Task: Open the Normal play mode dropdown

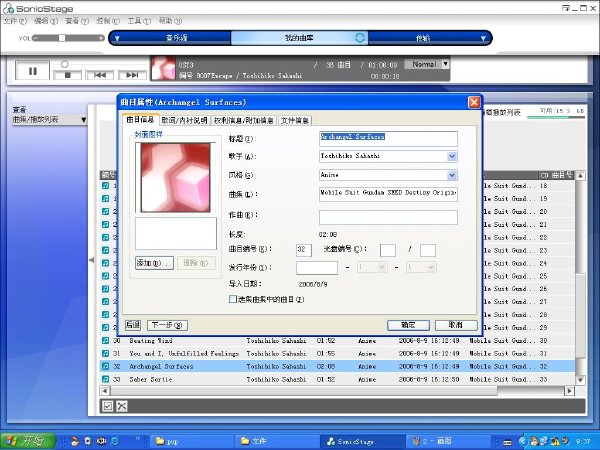Action: [x=445, y=64]
